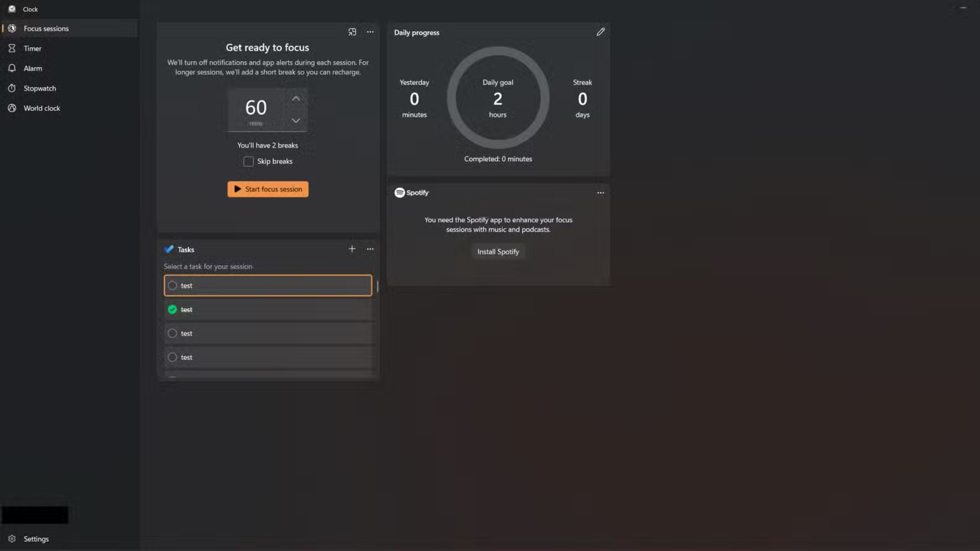Start the focus session

pos(267,189)
